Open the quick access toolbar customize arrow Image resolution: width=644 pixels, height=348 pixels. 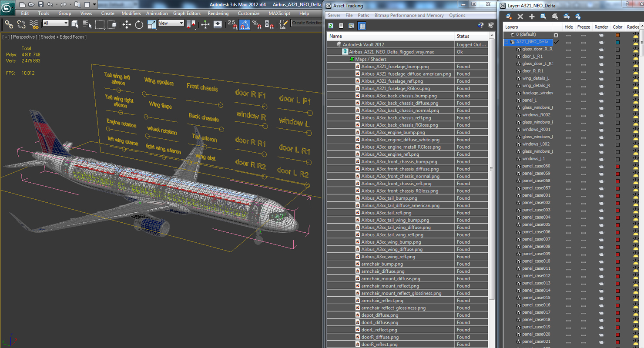pos(94,4)
